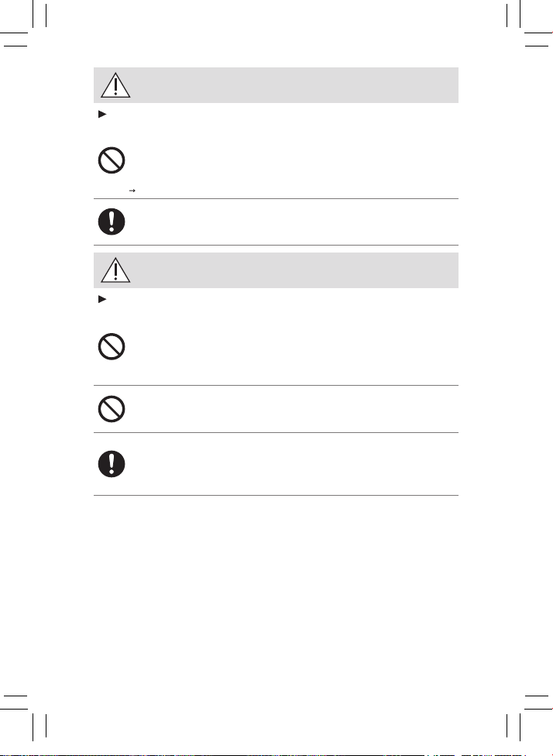Image resolution: width=553 pixels, height=756 pixels.
Task: Click the divider between the two lower prohibition icons
Action: coord(276,385)
